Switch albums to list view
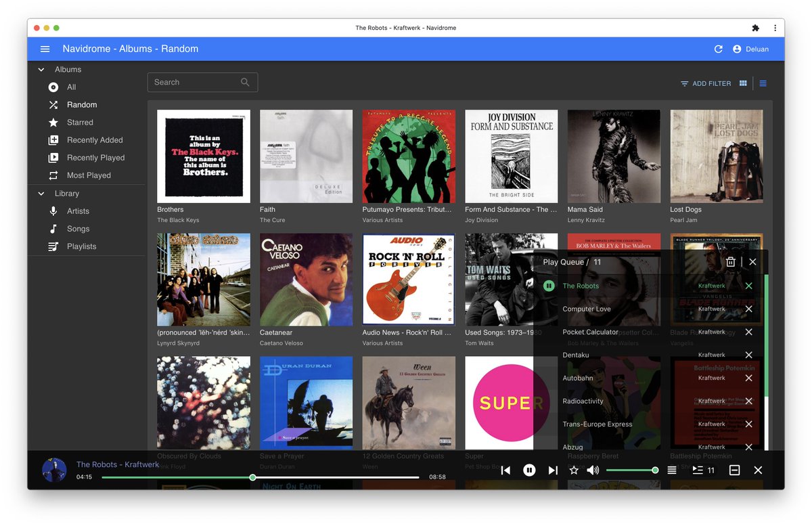This screenshot has width=812, height=526. coord(763,83)
